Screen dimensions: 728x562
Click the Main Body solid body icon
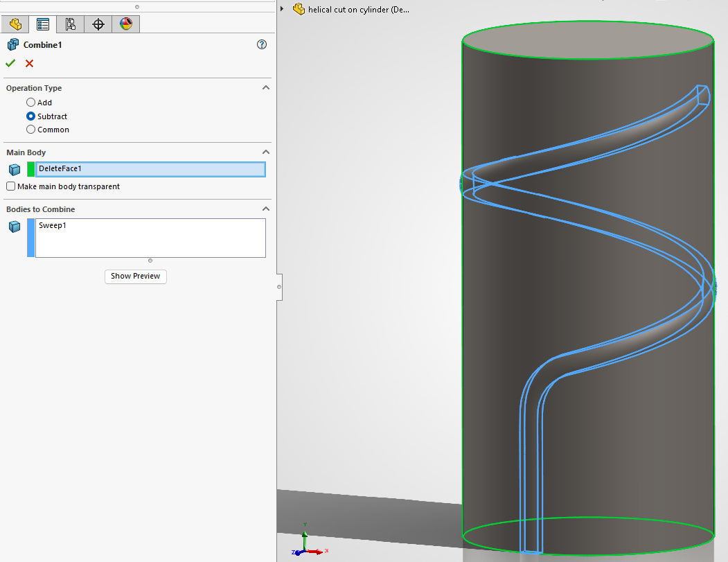[15, 170]
